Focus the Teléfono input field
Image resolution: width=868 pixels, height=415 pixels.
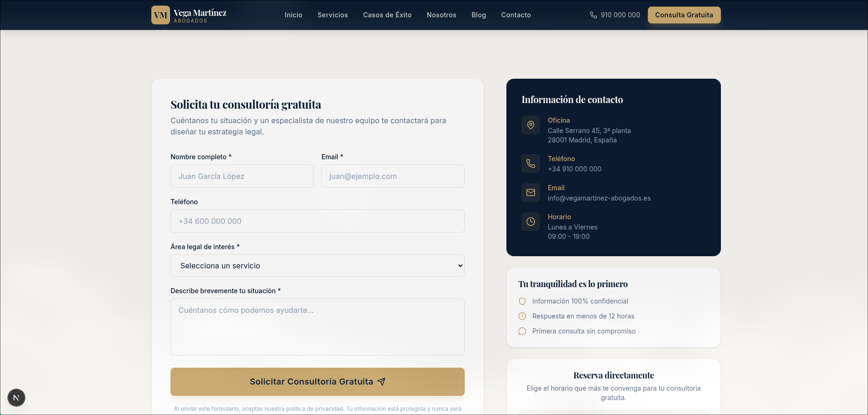point(318,221)
